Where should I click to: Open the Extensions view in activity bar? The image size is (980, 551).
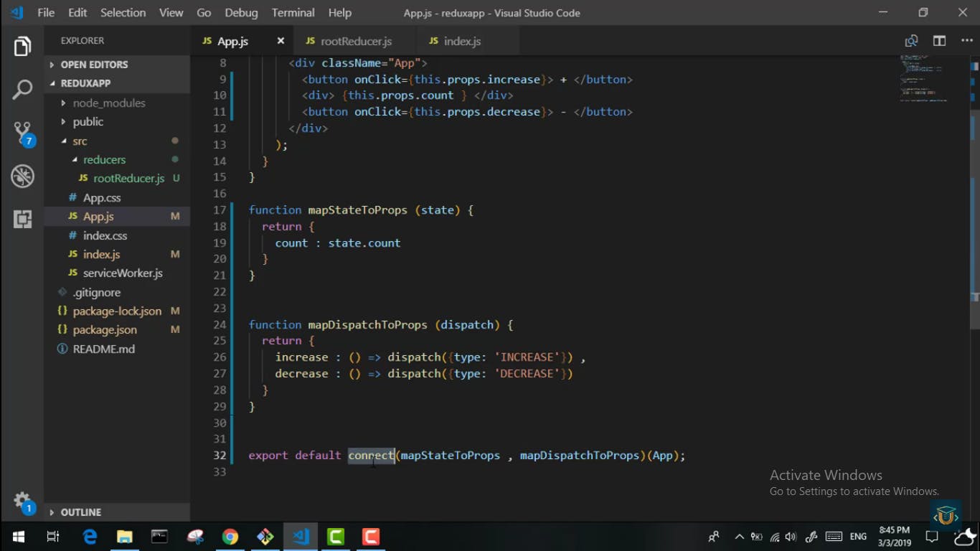22,219
